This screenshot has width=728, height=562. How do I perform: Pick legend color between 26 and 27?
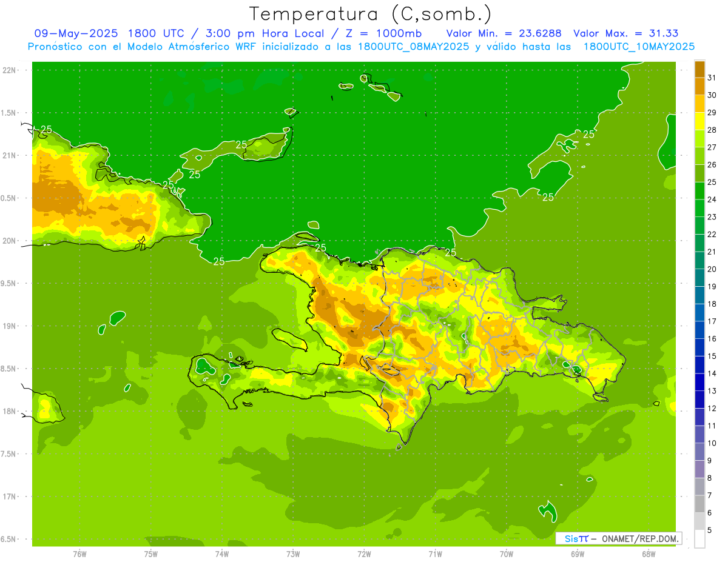(x=699, y=156)
